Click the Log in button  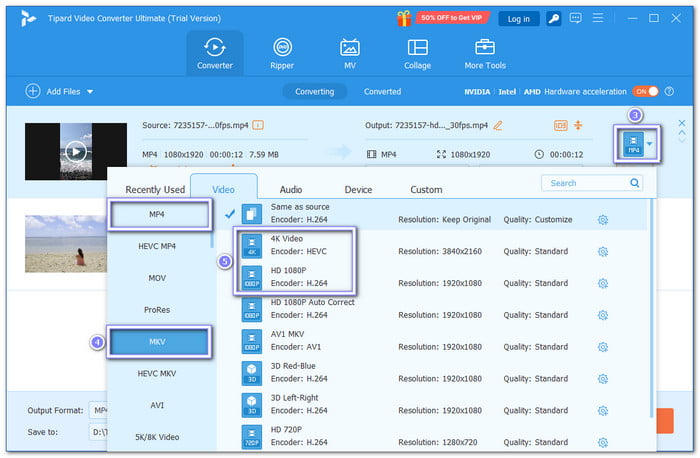point(518,18)
